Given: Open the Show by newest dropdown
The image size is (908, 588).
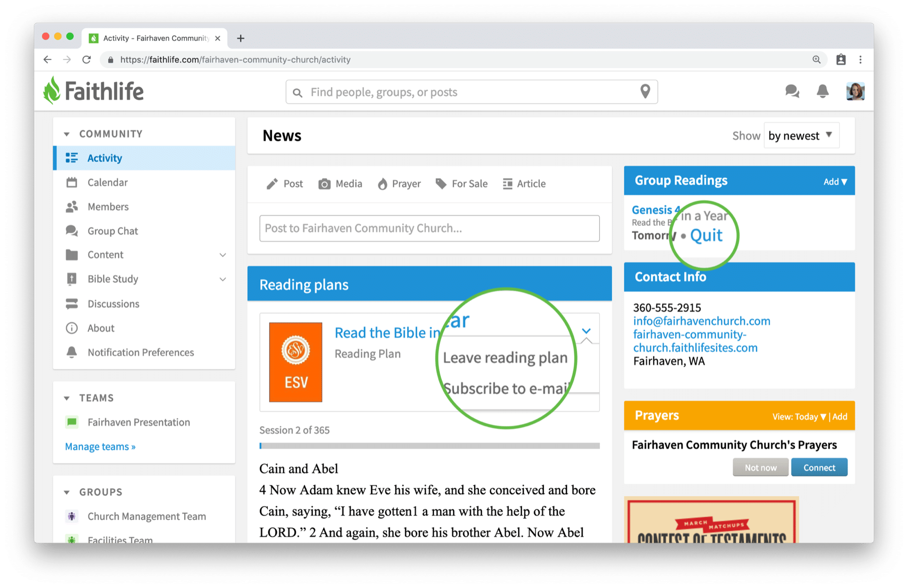Looking at the screenshot, I should (x=801, y=136).
